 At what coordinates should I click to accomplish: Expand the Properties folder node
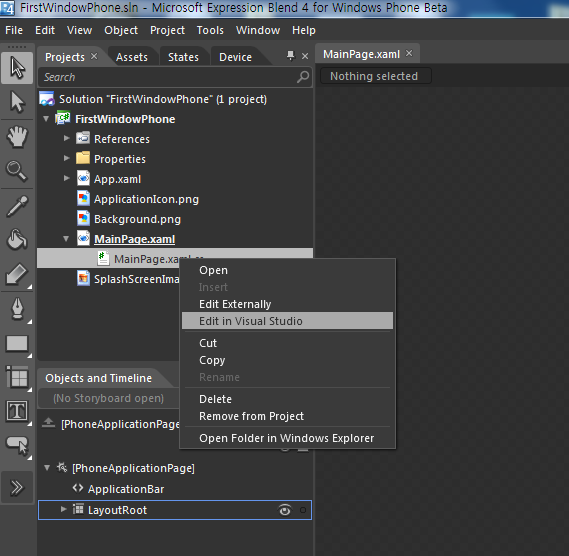[x=66, y=158]
